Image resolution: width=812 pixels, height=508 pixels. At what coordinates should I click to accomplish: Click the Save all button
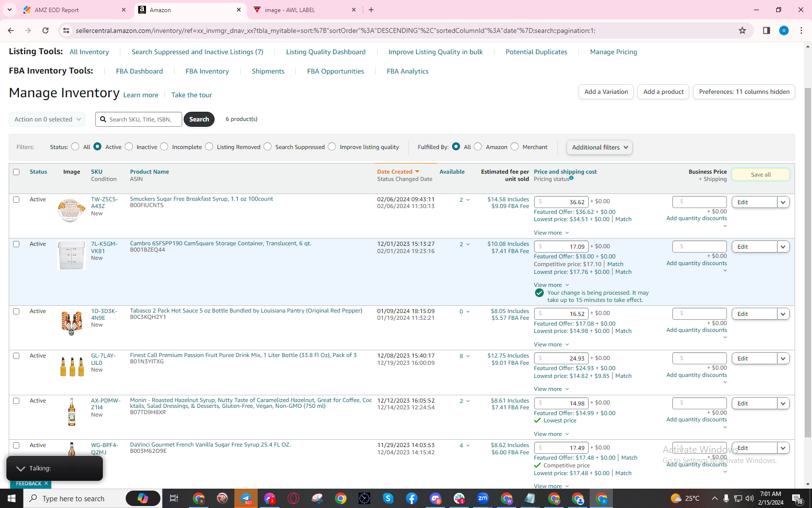[761, 175]
